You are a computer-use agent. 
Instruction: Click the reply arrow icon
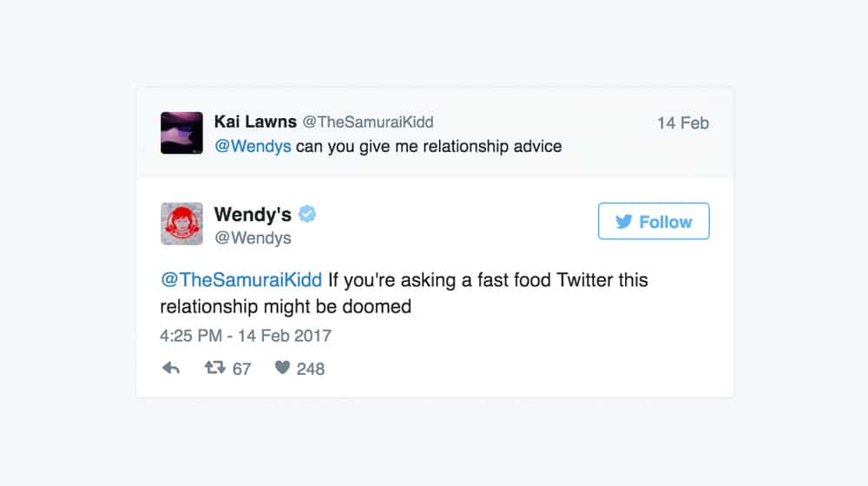click(x=171, y=368)
